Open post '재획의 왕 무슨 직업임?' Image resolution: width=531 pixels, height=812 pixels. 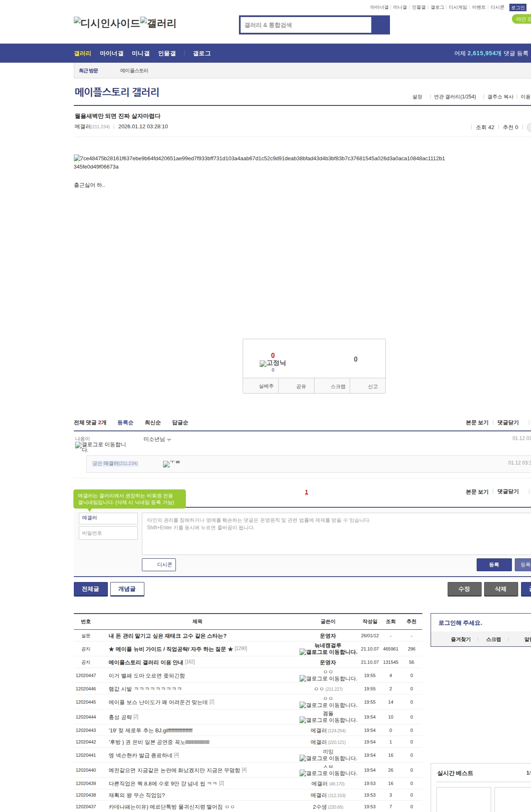[x=137, y=795]
